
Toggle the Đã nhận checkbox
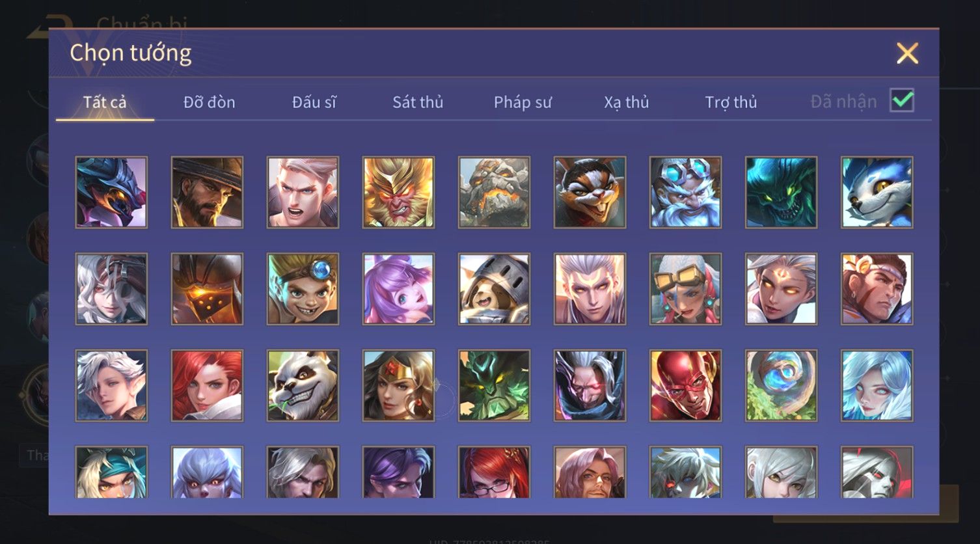point(902,101)
